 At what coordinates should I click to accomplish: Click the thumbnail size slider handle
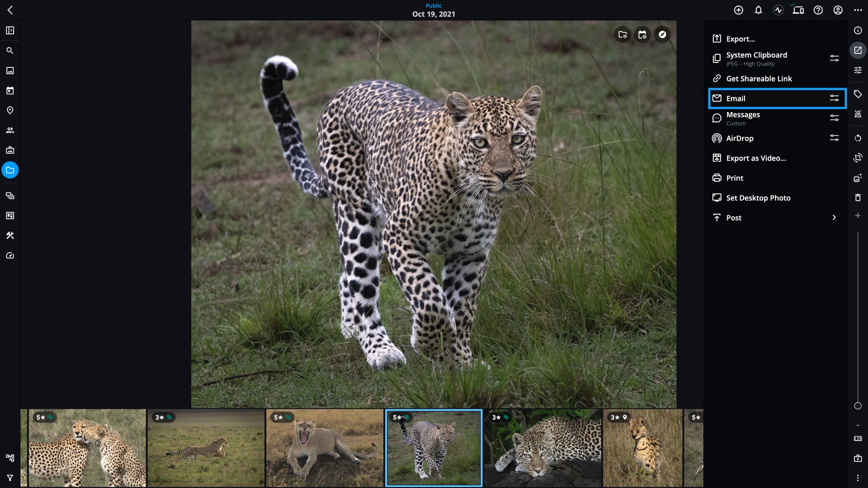pyautogui.click(x=858, y=406)
